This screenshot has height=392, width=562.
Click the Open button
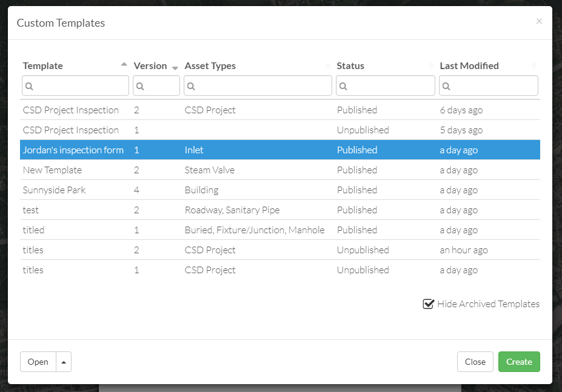38,362
